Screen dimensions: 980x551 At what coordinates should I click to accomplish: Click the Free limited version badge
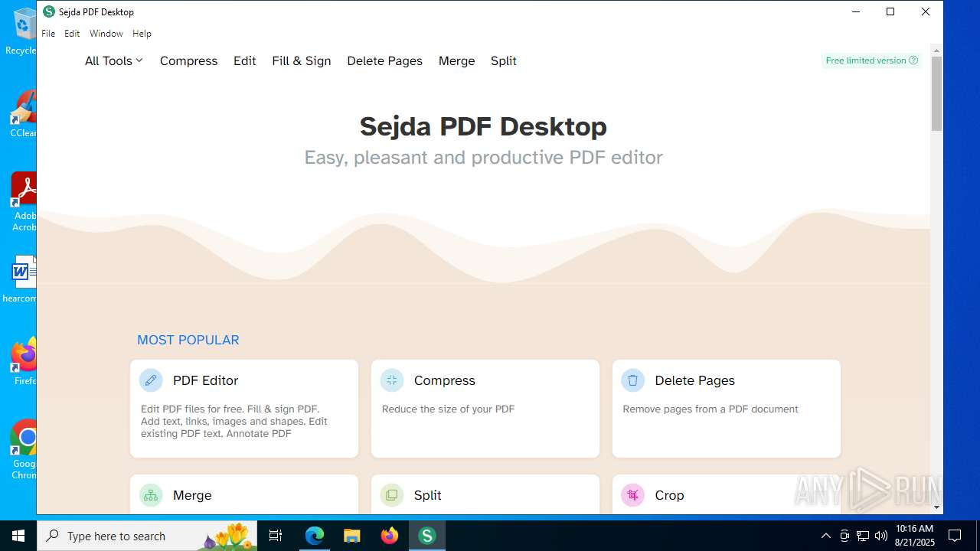871,60
